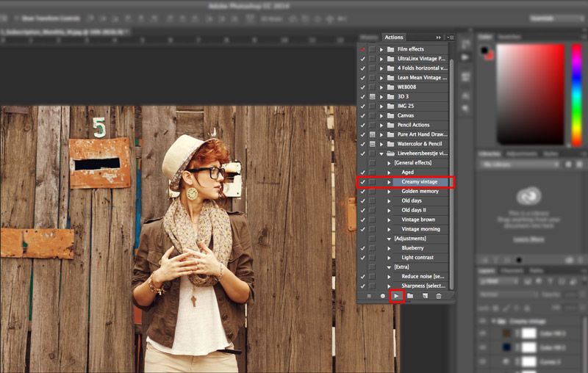Switch to the blurred tab beside Actions

tap(369, 37)
